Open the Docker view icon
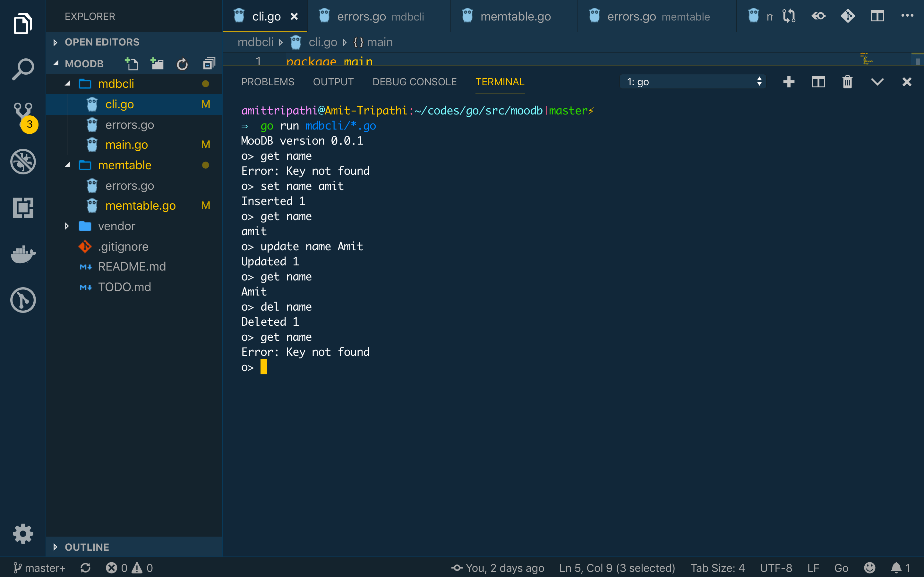Viewport: 924px width, 577px height. point(23,254)
